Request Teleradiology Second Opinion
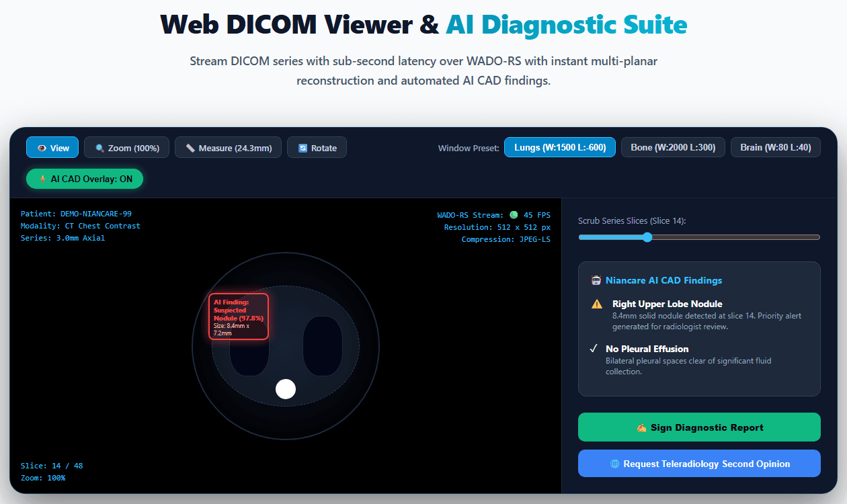 (699, 464)
